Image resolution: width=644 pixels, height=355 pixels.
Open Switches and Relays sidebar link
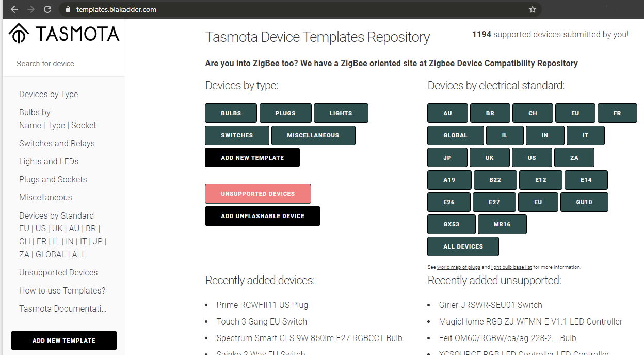pos(57,143)
